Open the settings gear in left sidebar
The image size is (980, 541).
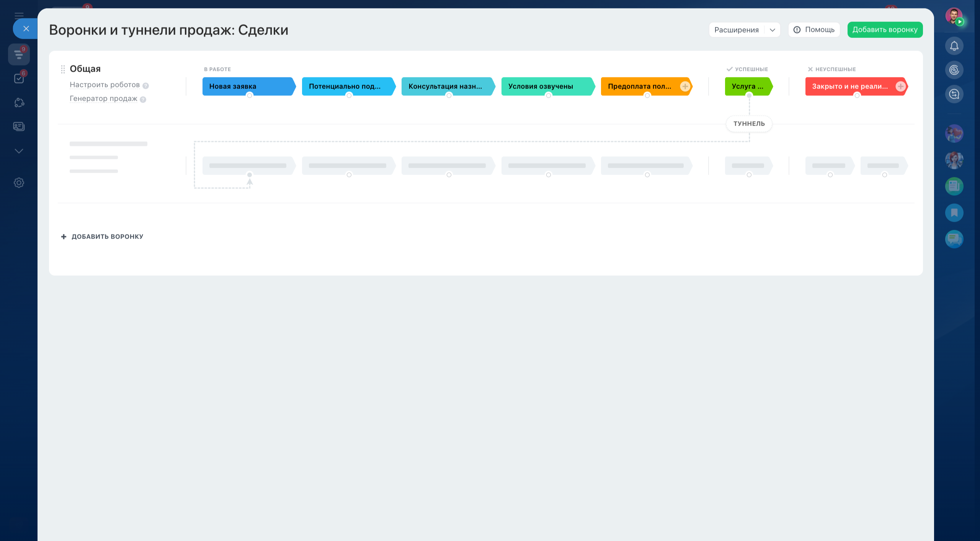coord(19,183)
